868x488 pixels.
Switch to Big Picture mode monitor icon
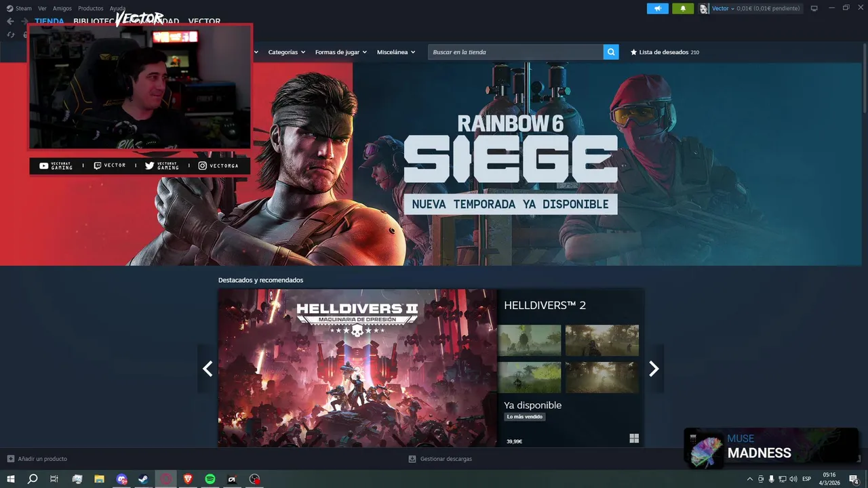tap(814, 8)
